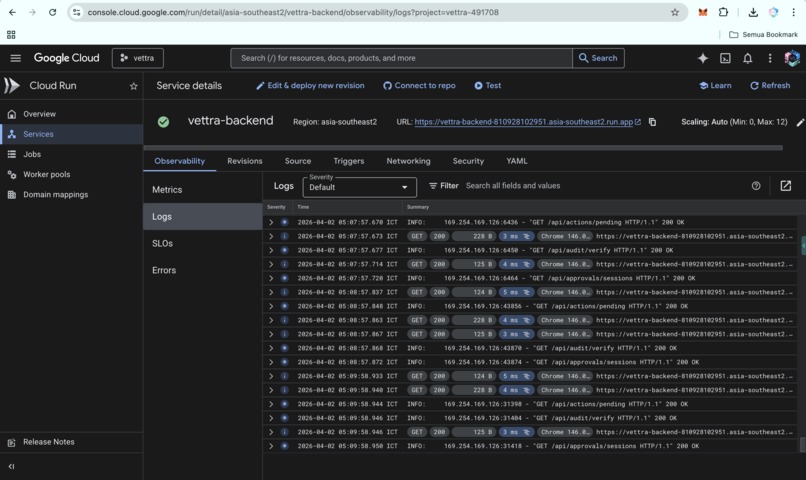The image size is (806, 480).
Task: Open Domain mappings in the sidebar
Action: click(71, 194)
